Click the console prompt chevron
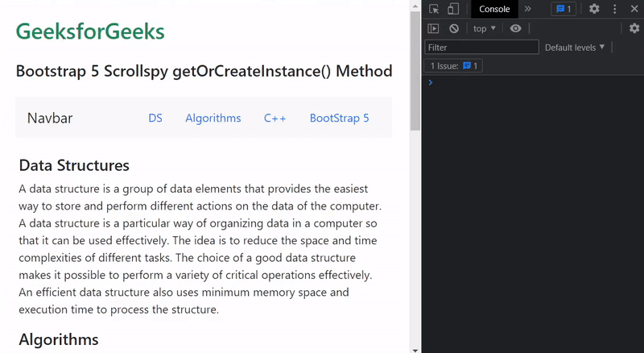 pyautogui.click(x=431, y=83)
